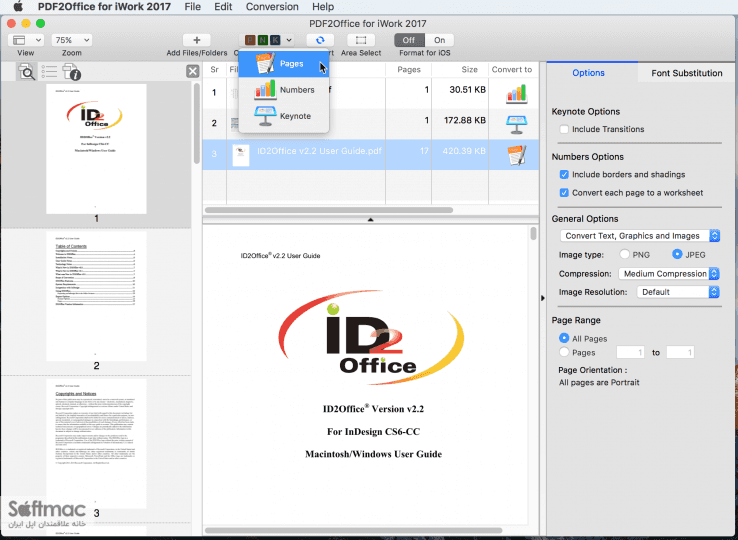The height and width of the screenshot is (540, 738).
Task: Set Format for iOS to Off
Action: pos(409,40)
